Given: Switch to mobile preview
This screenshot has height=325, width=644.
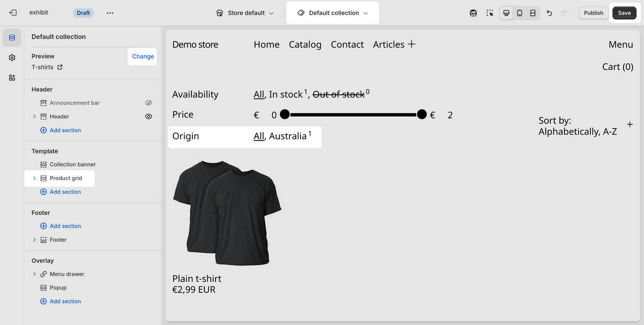Looking at the screenshot, I should [x=519, y=13].
